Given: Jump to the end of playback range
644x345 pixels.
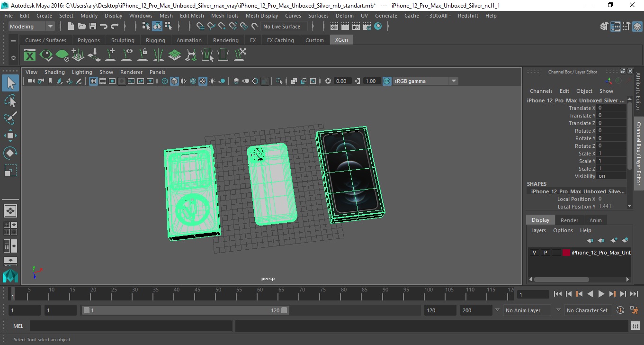Looking at the screenshot, I should (634, 294).
